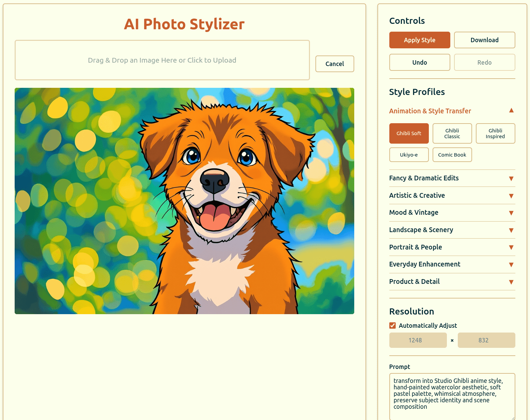Select the Comic Book style
The height and width of the screenshot is (420, 530).
[x=452, y=155]
